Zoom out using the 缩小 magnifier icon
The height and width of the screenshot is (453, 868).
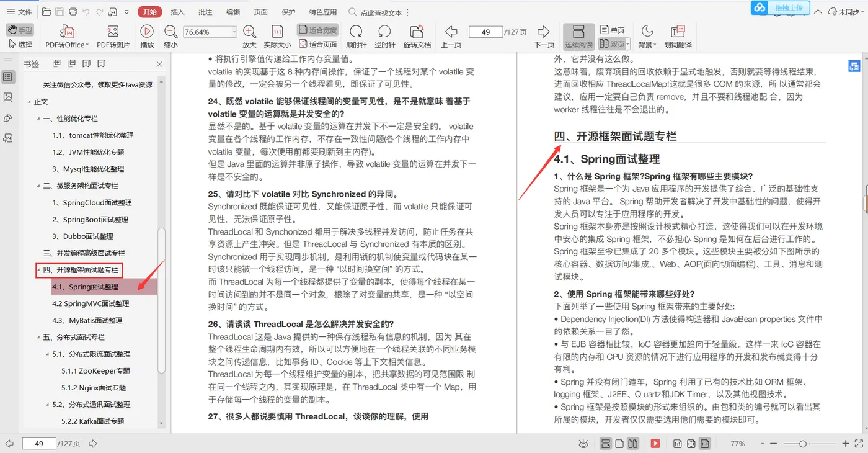(170, 36)
